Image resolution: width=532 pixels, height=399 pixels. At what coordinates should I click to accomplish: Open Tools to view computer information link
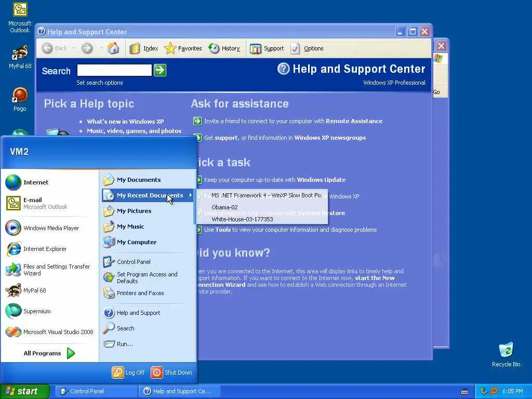click(290, 230)
